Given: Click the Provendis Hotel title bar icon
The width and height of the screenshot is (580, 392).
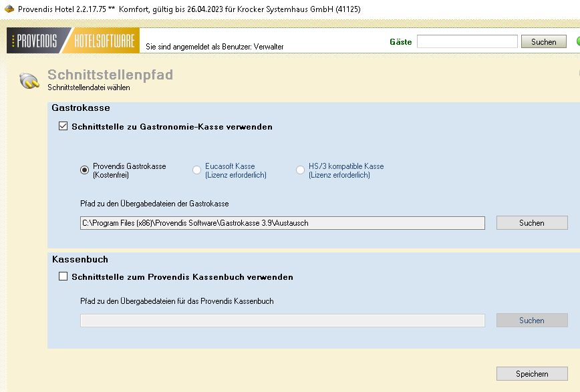Looking at the screenshot, I should coord(9,9).
